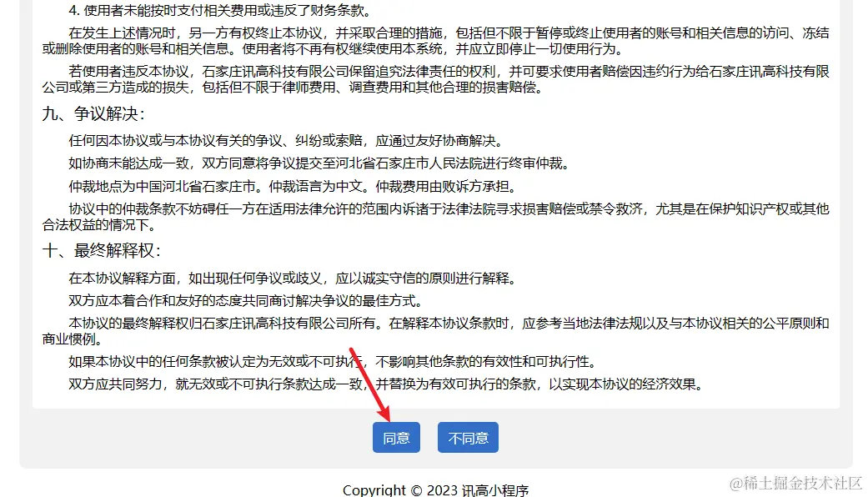
Task: Click the red arrow pointing to 同意
Action: click(x=369, y=384)
